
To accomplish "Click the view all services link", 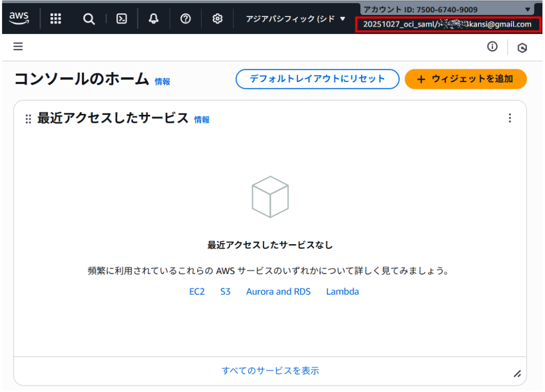I will point(270,371).
